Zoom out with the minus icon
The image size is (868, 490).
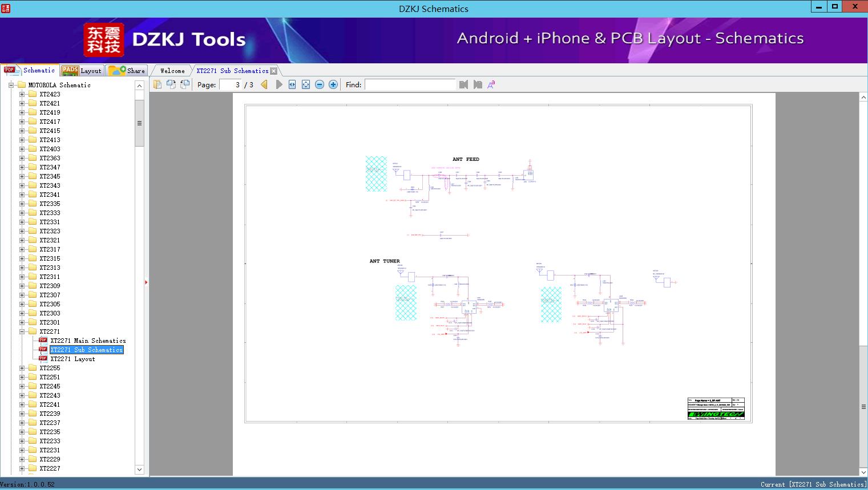(320, 84)
